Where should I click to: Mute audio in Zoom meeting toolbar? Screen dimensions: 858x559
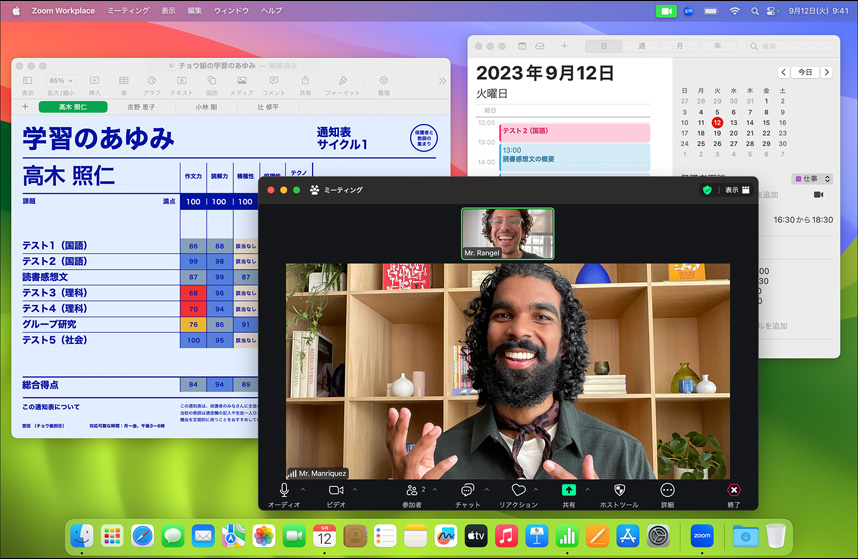tap(284, 490)
